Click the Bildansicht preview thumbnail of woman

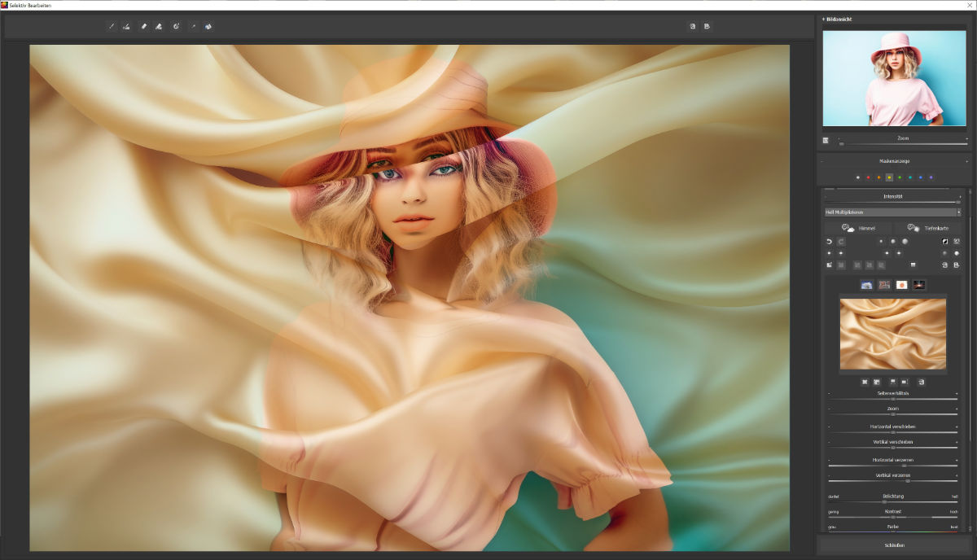(x=894, y=78)
